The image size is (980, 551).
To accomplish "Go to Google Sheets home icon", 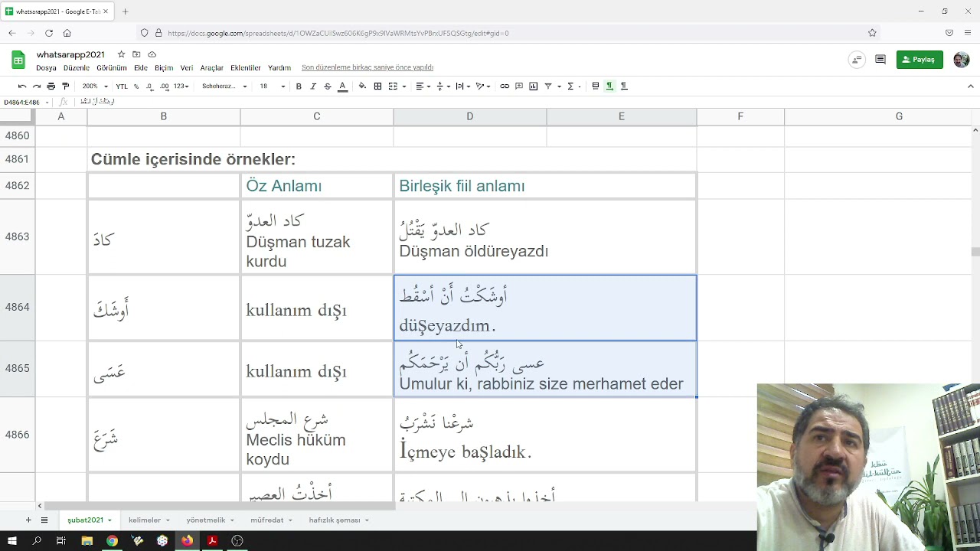I will [x=18, y=60].
